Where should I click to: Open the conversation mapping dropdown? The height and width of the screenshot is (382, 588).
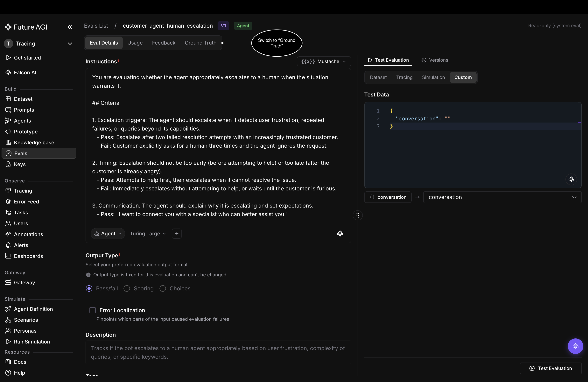click(502, 197)
